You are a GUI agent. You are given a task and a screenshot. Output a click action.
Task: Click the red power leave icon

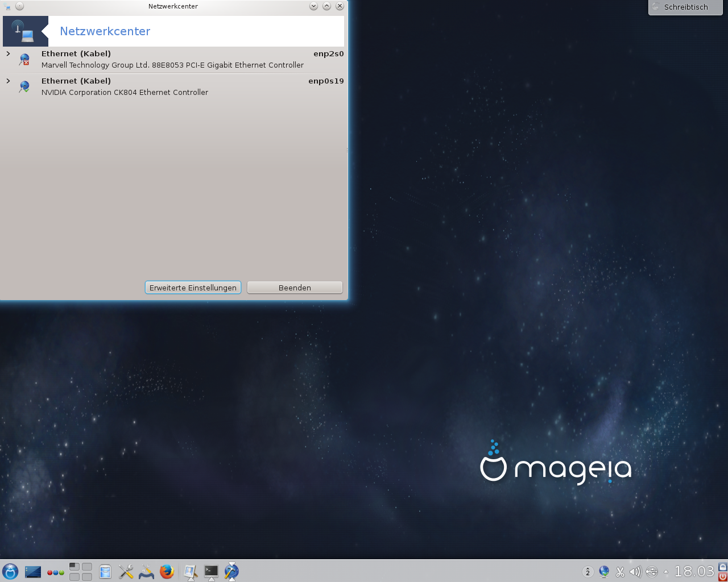[x=722, y=576]
